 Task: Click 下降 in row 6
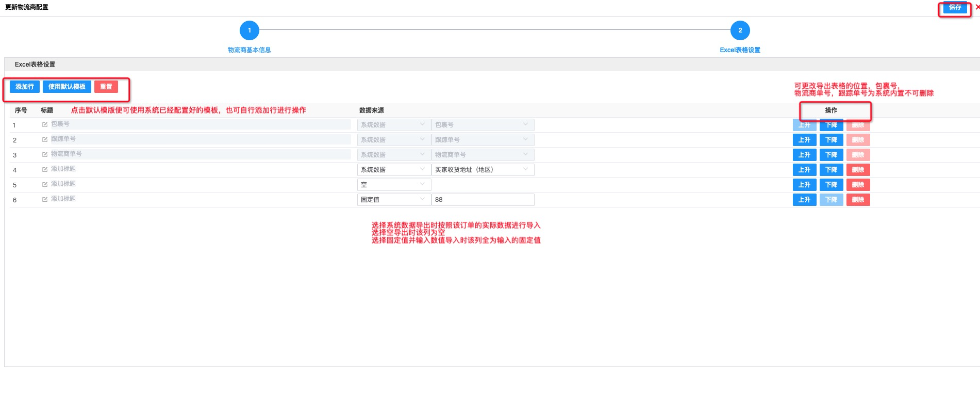(x=831, y=200)
